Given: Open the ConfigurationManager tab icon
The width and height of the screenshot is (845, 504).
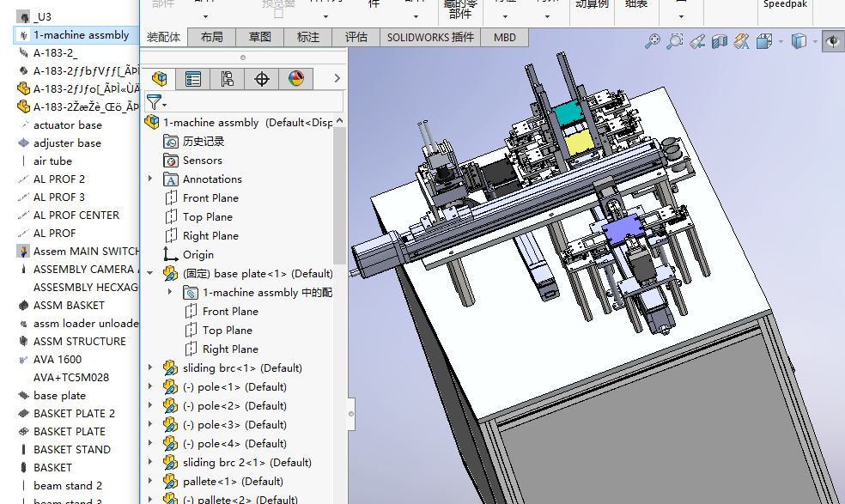Looking at the screenshot, I should (x=228, y=79).
